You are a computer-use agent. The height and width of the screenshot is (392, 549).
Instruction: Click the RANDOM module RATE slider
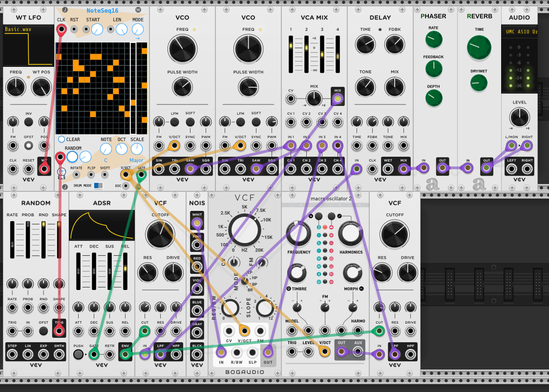tap(12, 240)
